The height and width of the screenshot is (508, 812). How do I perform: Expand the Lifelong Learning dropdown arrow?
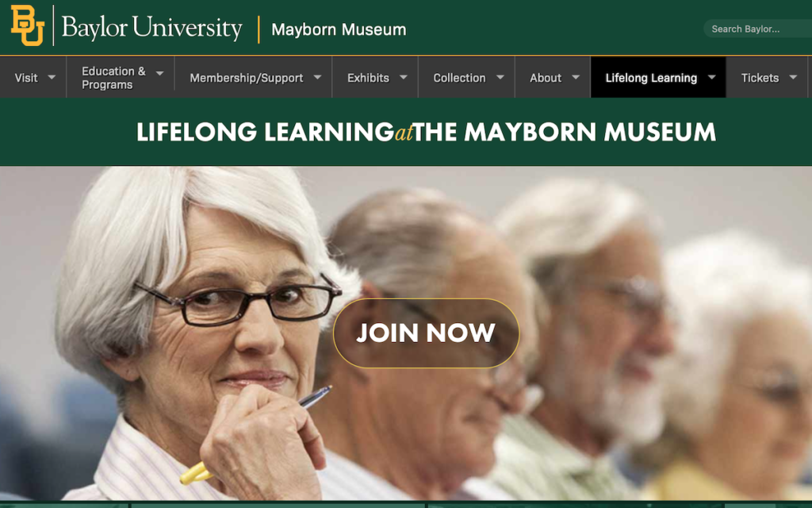click(712, 77)
